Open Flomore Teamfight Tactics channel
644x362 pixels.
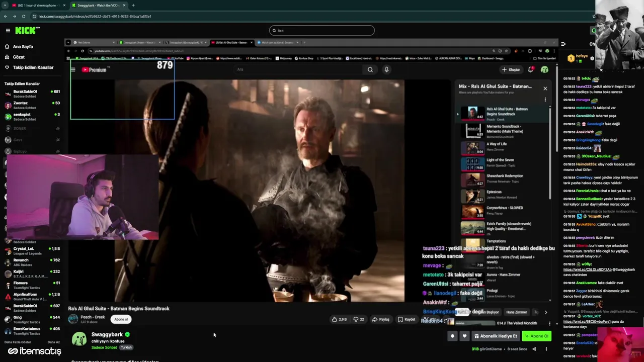(32, 285)
